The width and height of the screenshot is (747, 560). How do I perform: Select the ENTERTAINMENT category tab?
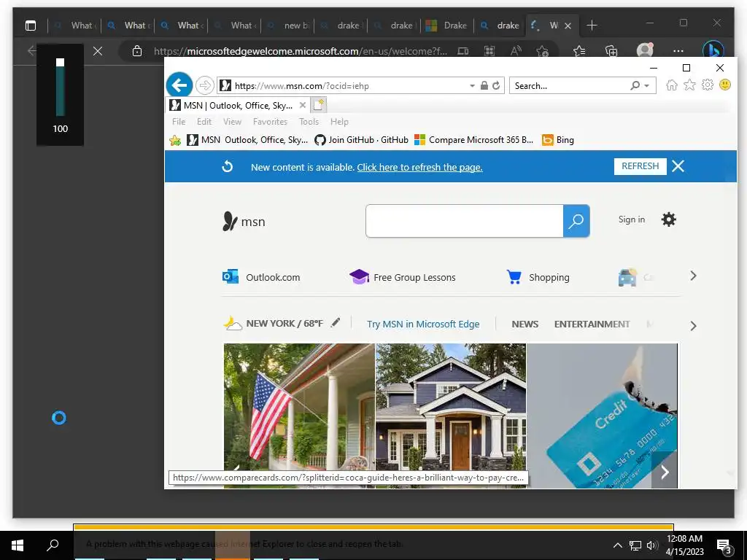click(592, 324)
